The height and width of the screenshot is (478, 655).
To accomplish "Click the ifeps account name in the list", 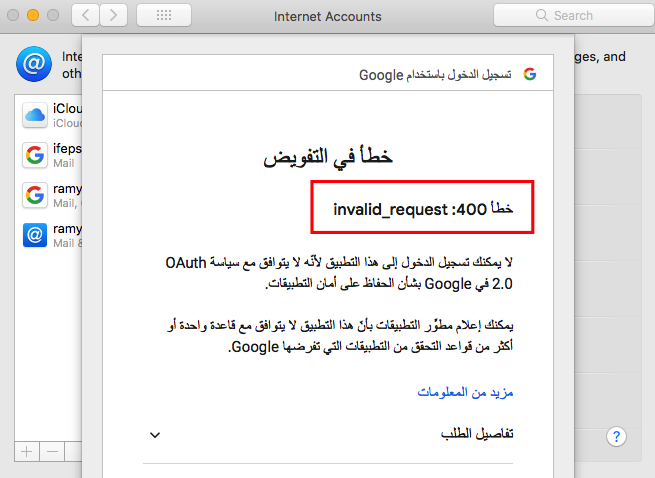I will tap(67, 149).
